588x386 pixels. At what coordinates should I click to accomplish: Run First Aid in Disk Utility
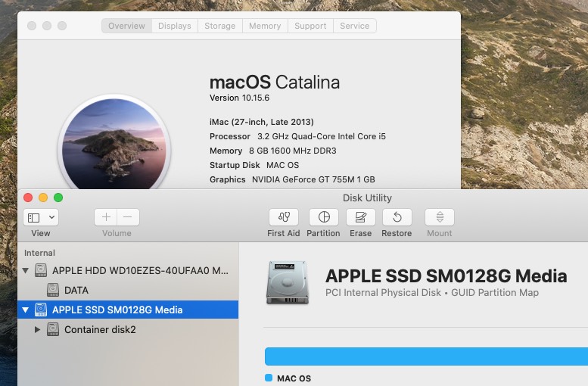(284, 217)
